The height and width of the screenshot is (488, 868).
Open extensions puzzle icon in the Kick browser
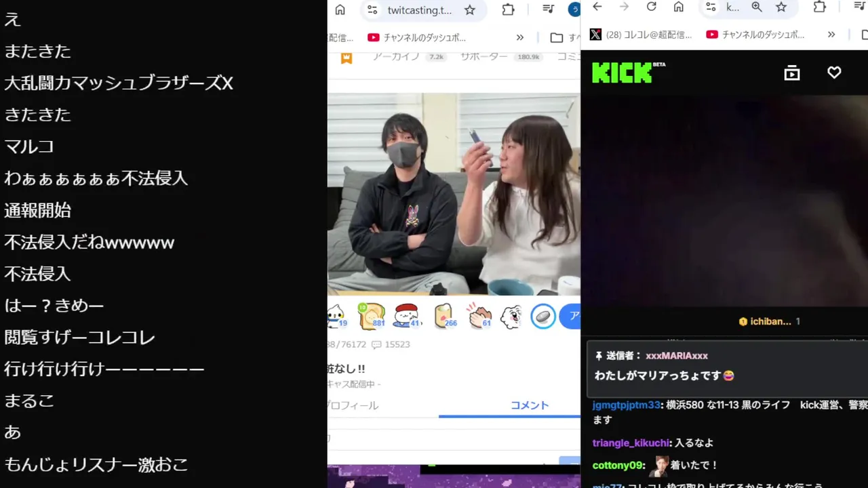[819, 7]
